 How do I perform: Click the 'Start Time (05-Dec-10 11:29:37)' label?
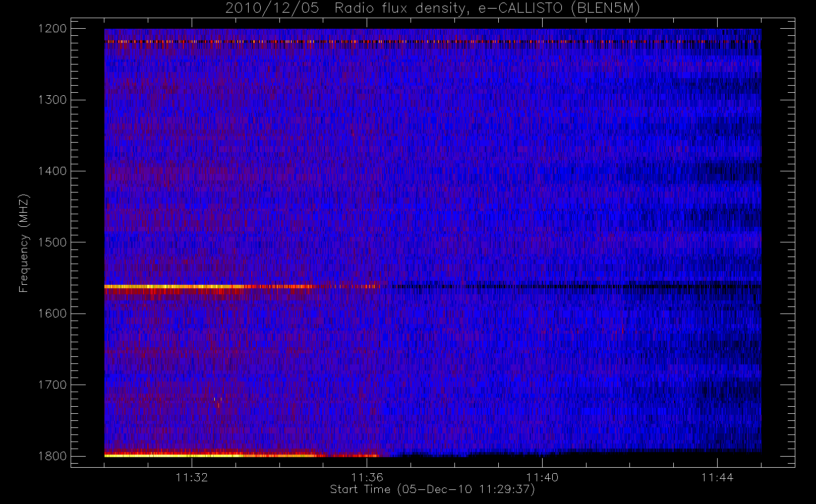pyautogui.click(x=432, y=489)
